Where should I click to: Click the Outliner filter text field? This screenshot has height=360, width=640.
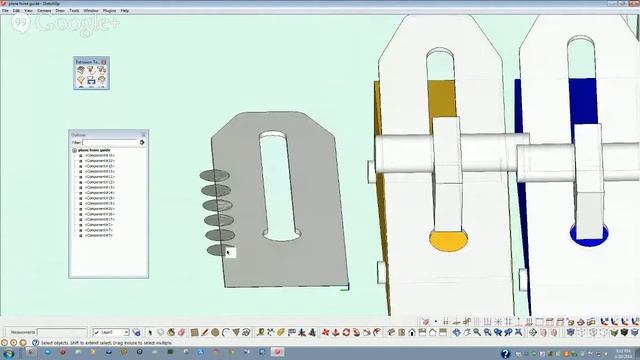[x=110, y=142]
